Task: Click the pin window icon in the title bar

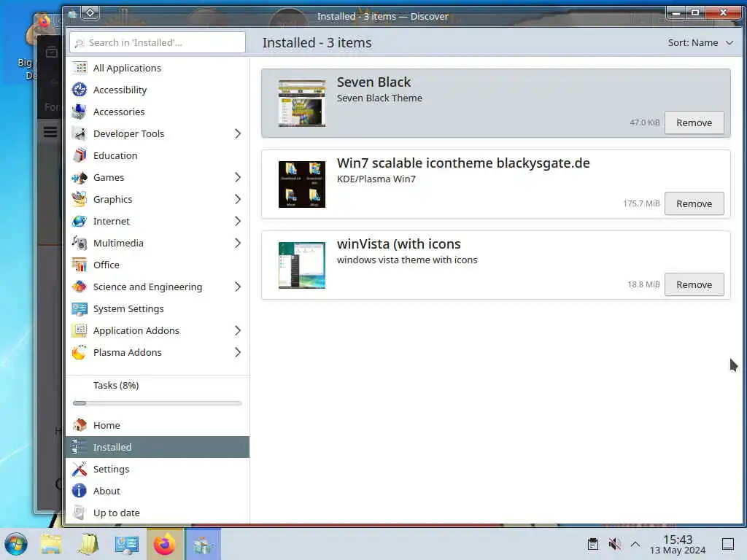Action: pos(90,13)
